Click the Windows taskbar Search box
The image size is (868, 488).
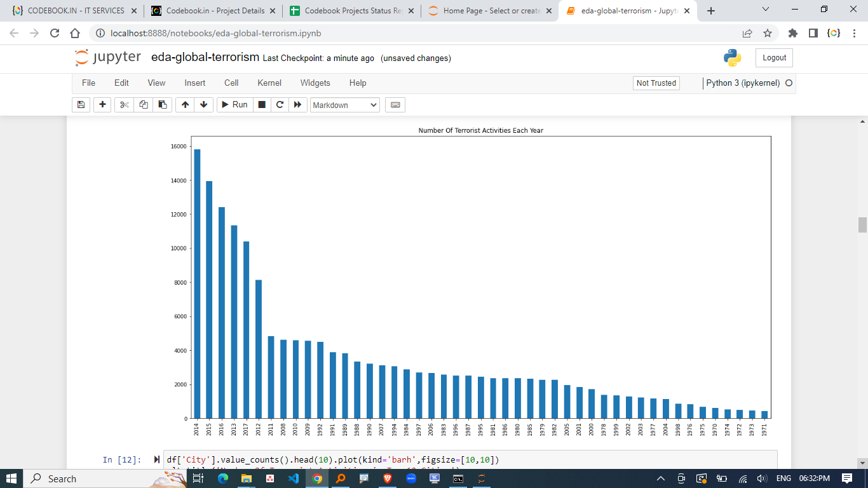[104, 478]
